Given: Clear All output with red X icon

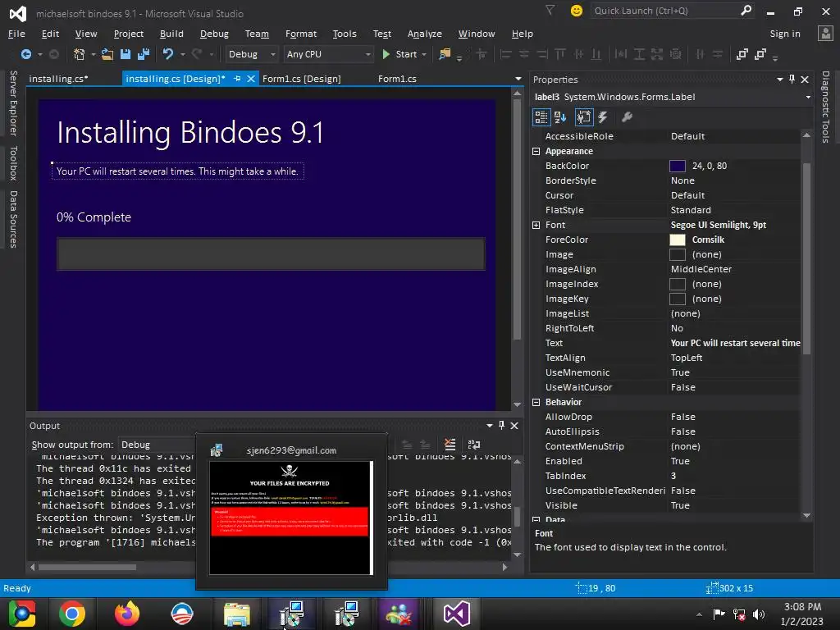Looking at the screenshot, I should (450, 444).
